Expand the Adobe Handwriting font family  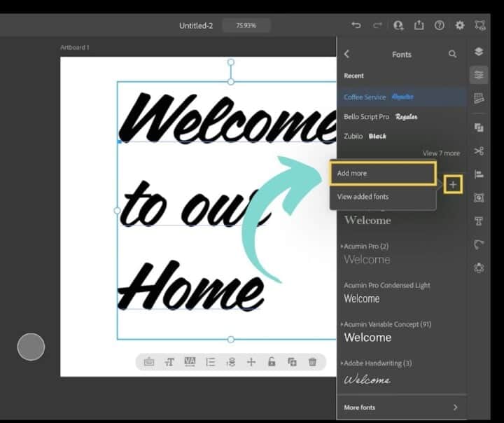342,363
